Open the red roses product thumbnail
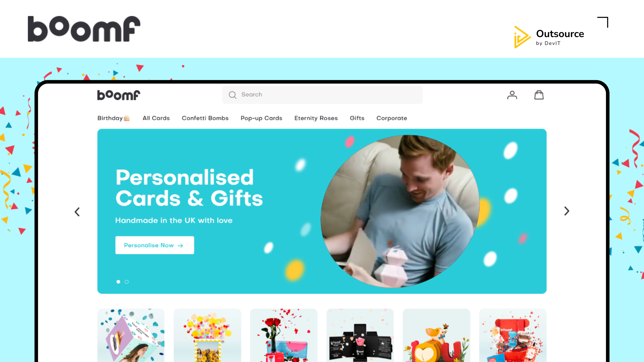Screen dimensions: 644x362 pyautogui.click(x=284, y=335)
